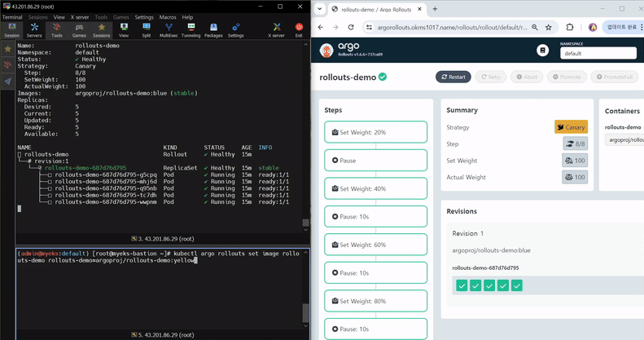This screenshot has width=644, height=340.
Task: Open the red tools sidebar icon
Action: click(7, 64)
